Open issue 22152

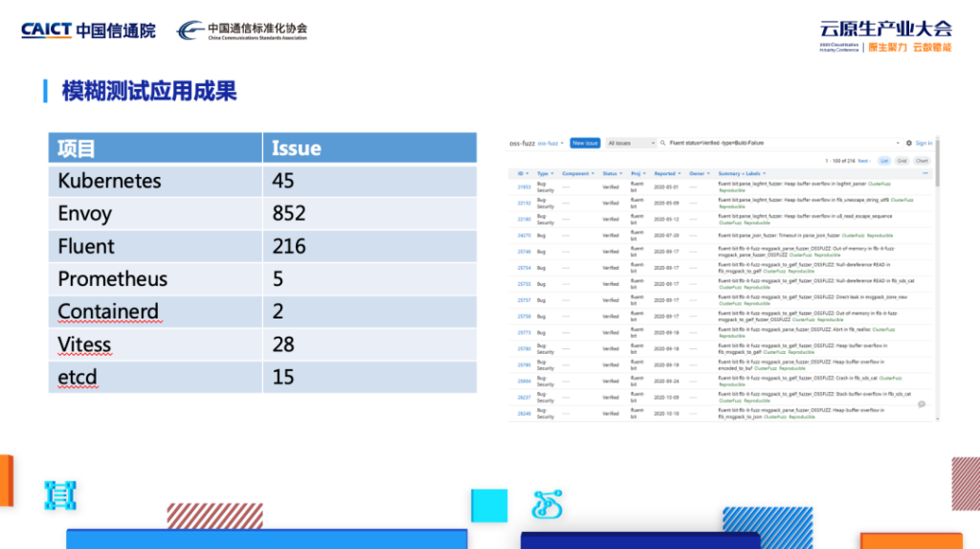tap(523, 203)
